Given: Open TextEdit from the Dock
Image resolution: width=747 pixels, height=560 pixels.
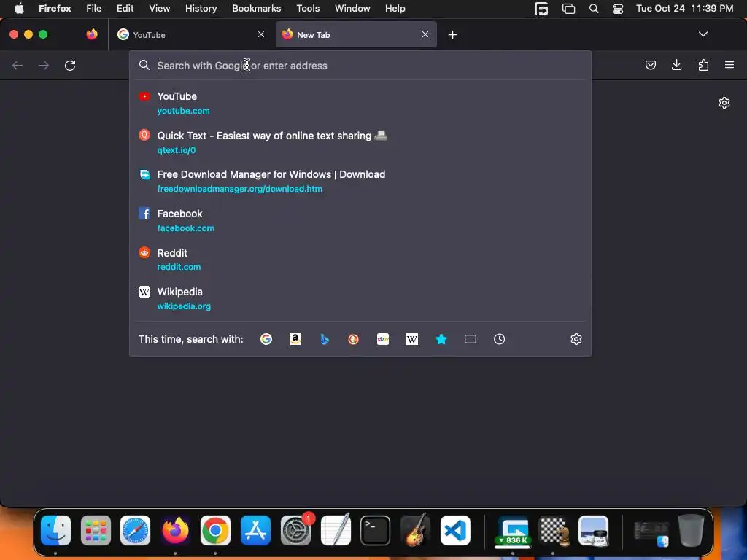Looking at the screenshot, I should pyautogui.click(x=336, y=530).
